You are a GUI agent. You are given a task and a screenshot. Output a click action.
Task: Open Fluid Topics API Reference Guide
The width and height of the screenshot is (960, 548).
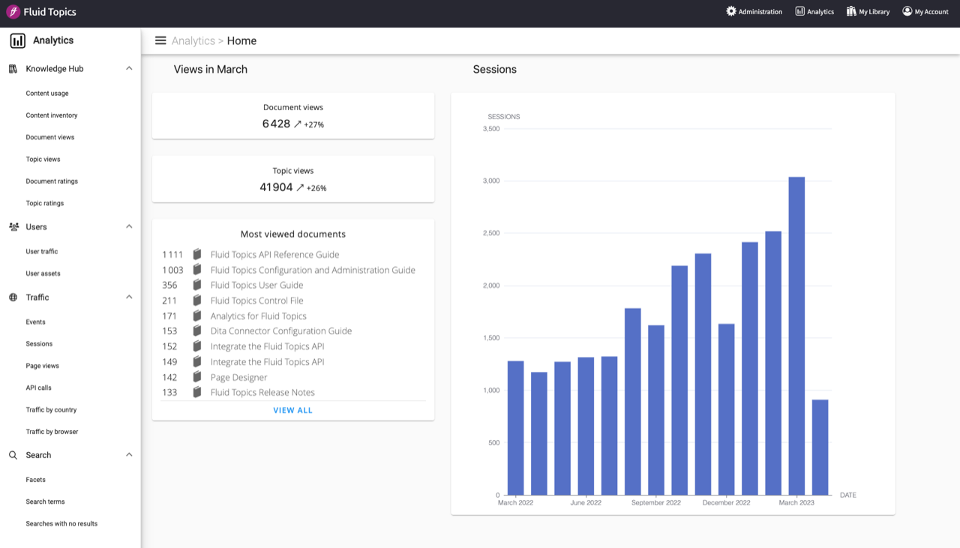pos(275,254)
